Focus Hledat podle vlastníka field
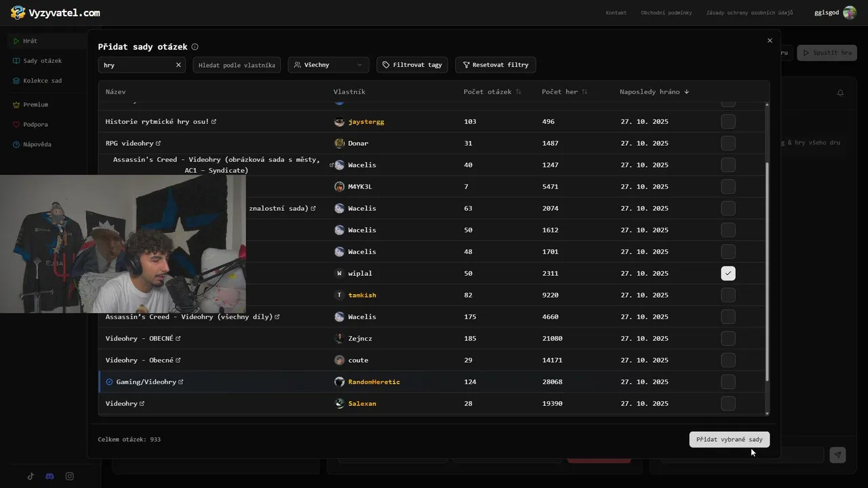Viewport: 868px width, 488px height. [x=237, y=65]
